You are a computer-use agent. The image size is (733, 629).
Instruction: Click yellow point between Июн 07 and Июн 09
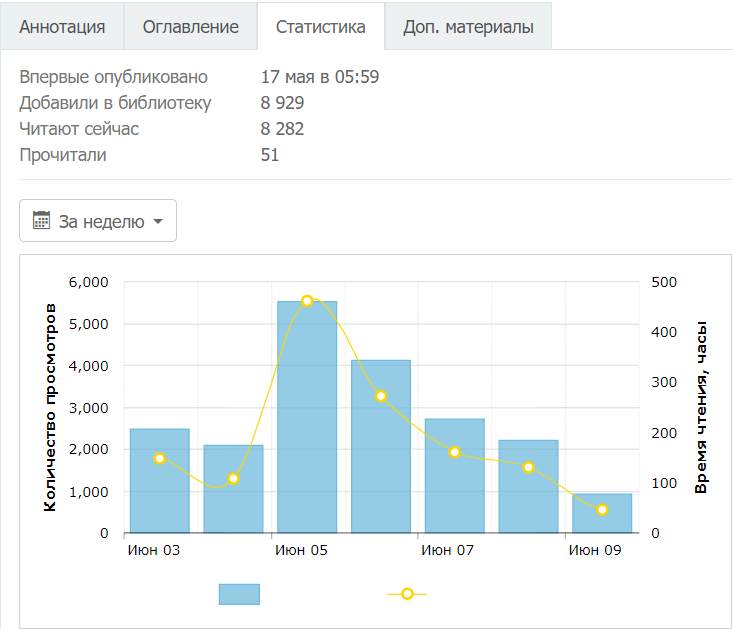coord(529,467)
